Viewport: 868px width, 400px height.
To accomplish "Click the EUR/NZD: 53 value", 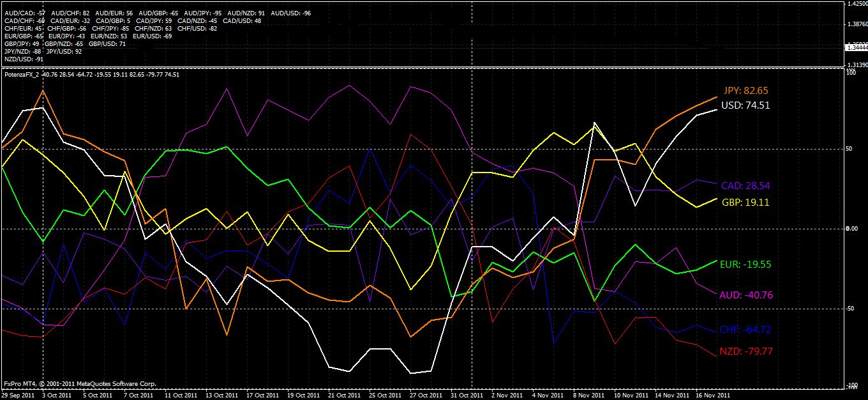I will coord(109,36).
